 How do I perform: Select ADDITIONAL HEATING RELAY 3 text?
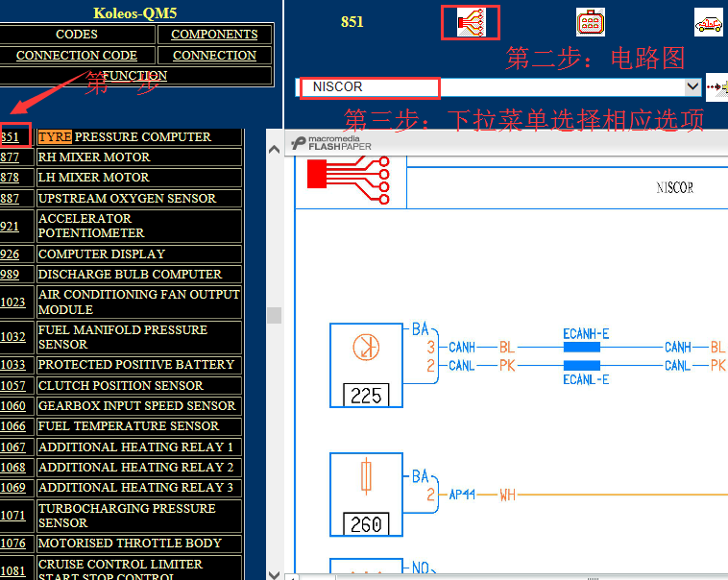[x=136, y=487]
